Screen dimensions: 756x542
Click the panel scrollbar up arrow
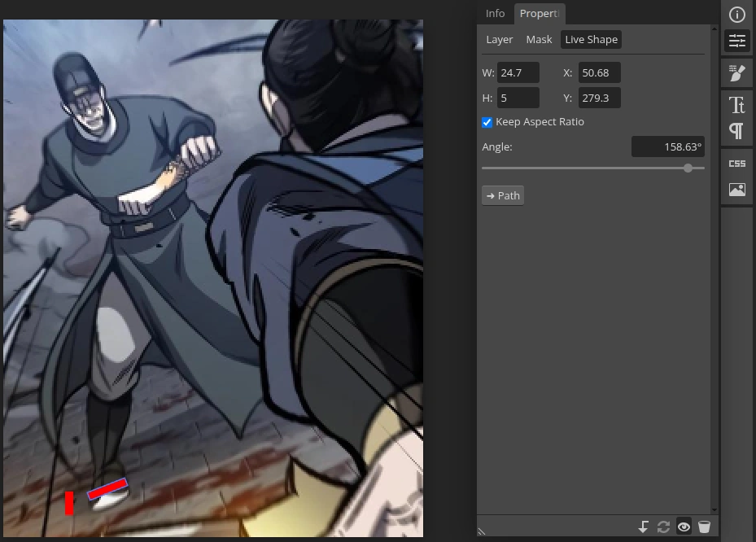point(714,29)
